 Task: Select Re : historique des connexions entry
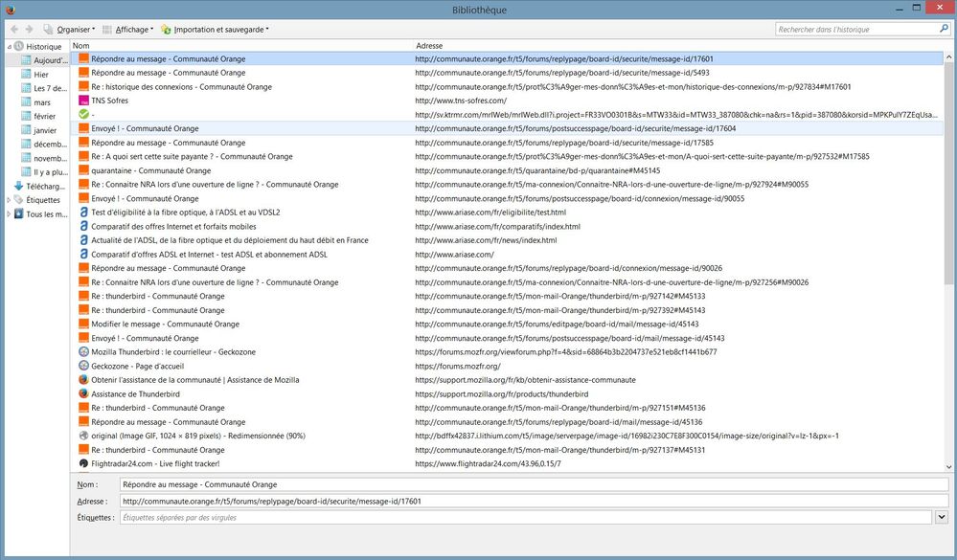507,86
